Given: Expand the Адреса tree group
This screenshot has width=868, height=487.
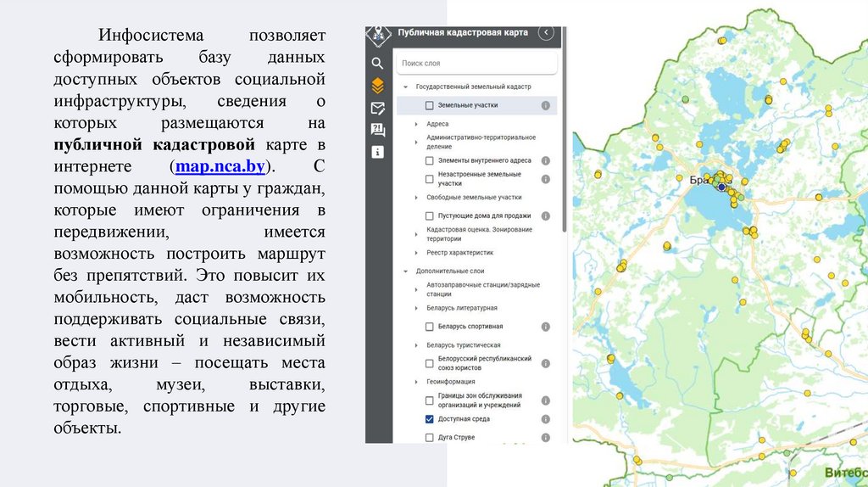Looking at the screenshot, I should pyautogui.click(x=416, y=124).
